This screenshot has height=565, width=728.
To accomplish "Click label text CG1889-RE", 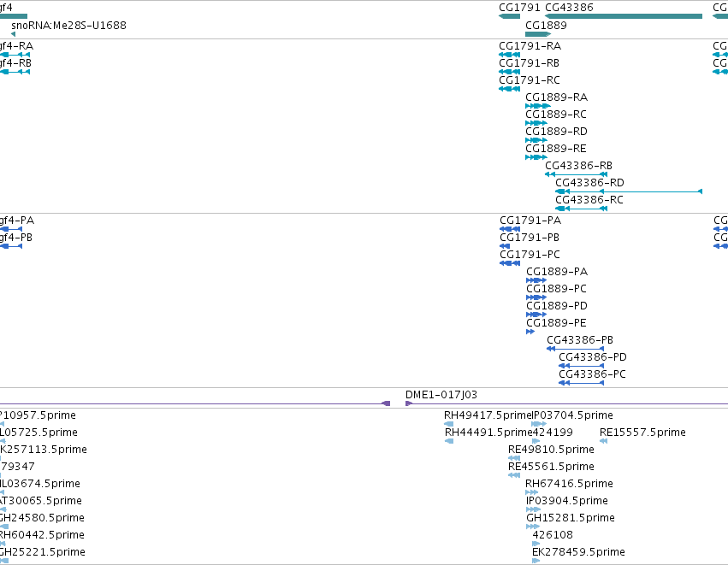I will (556, 149).
